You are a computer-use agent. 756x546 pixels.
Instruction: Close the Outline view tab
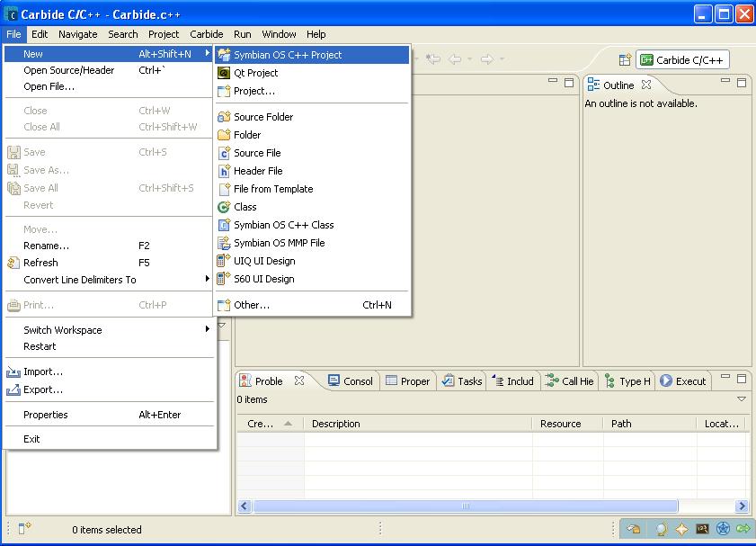pos(646,85)
